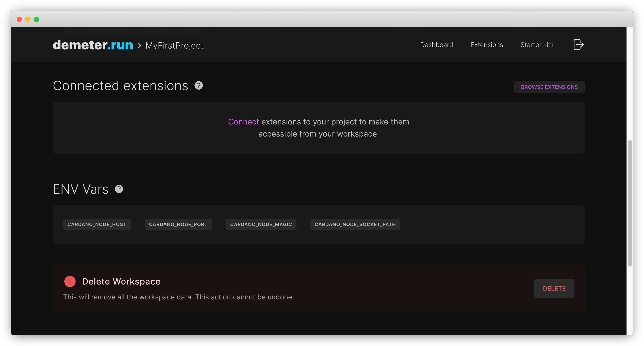Close the window with the red button
Screen dimensions: 644x346
(19, 19)
